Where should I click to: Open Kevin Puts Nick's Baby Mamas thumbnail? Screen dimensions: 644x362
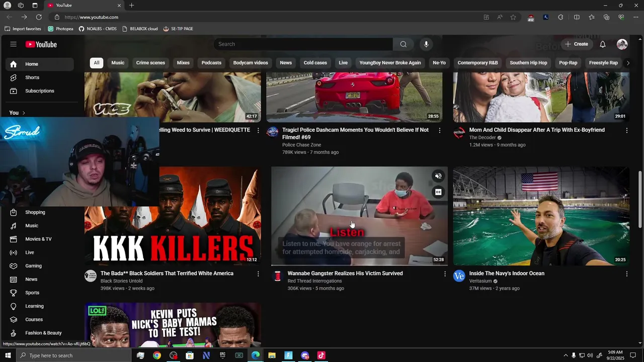[x=173, y=325]
